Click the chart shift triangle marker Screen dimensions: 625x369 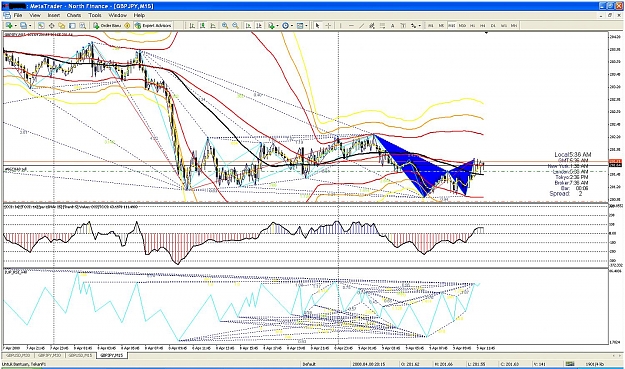pos(486,33)
